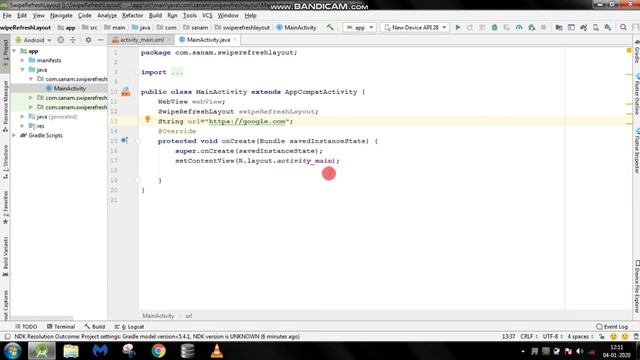Click the Windows Start button
This screenshot has width=640, height=360.
(12, 351)
